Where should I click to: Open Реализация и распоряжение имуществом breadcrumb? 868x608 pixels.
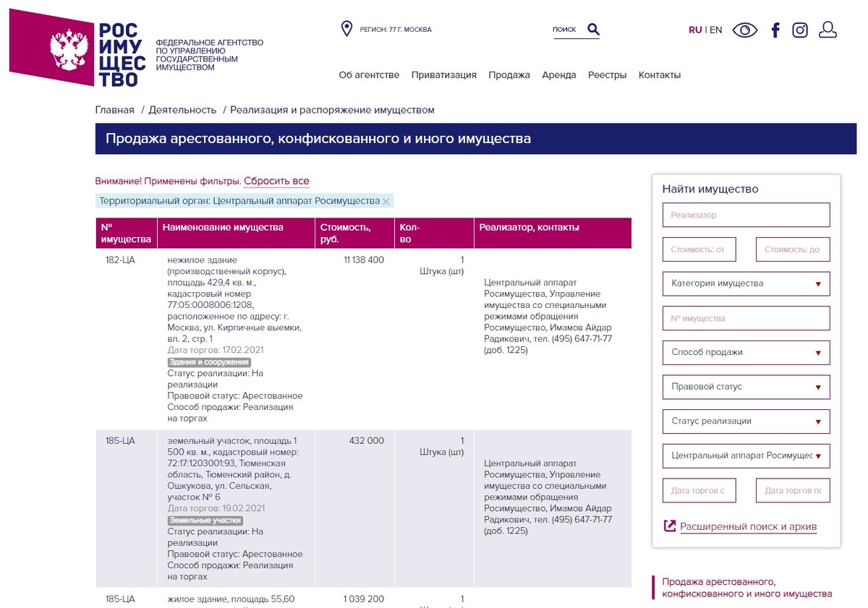pos(333,110)
